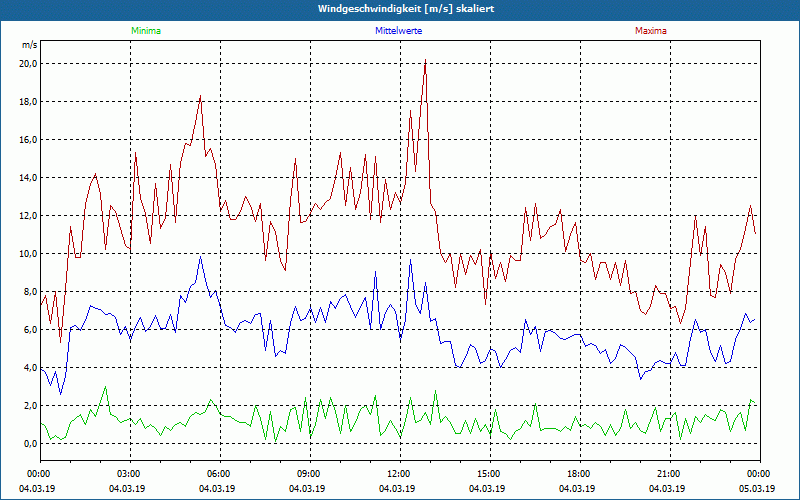Click the '04.03.19' date beneath 09:00
The image size is (800, 500).
pyautogui.click(x=307, y=488)
